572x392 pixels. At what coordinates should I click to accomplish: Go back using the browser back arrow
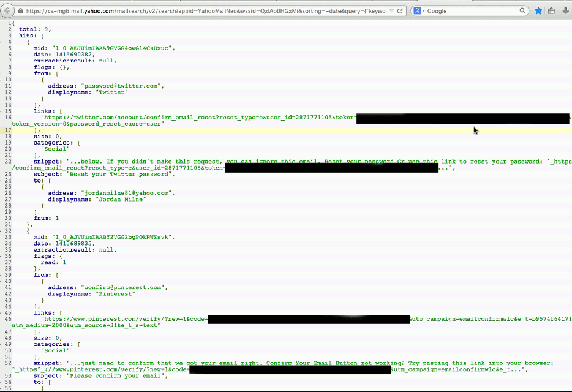[x=7, y=11]
